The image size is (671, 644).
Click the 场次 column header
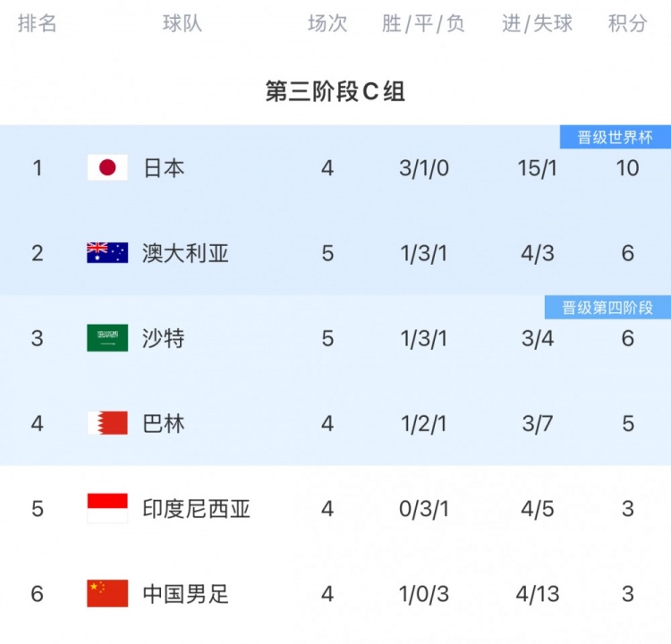click(327, 24)
